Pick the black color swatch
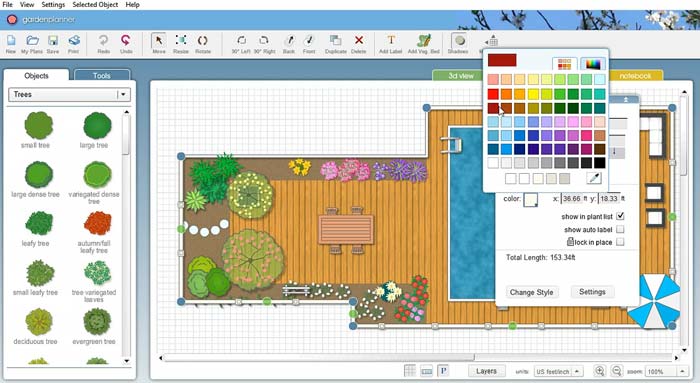This screenshot has height=383, width=700. 600,162
